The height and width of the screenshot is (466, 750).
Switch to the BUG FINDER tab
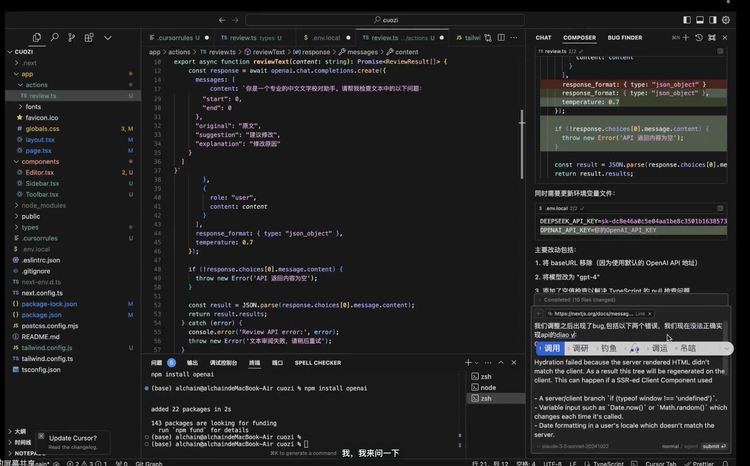[x=625, y=38]
